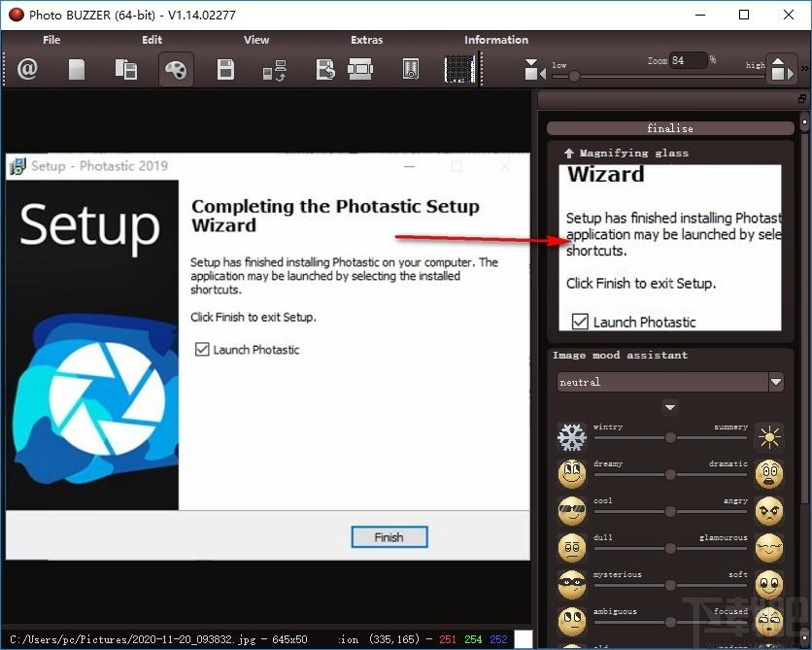Click the zoom level slider handle
812x650 pixels.
tap(574, 77)
